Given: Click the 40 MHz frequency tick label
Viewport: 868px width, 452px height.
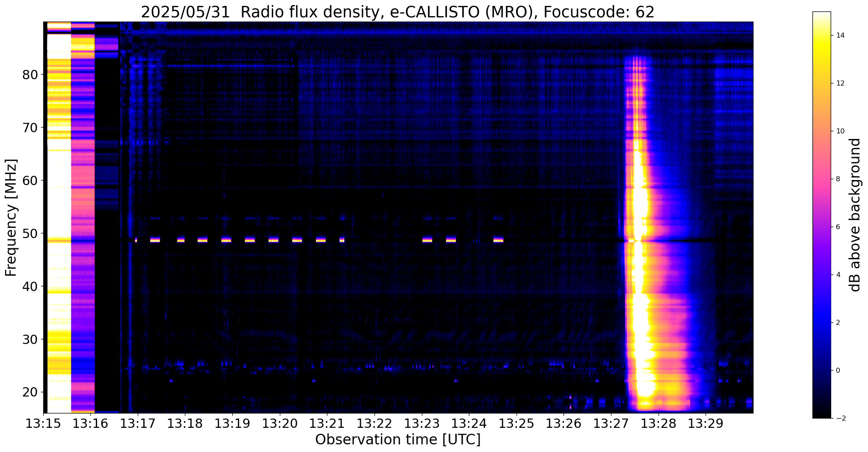Looking at the screenshot, I should pyautogui.click(x=30, y=286).
